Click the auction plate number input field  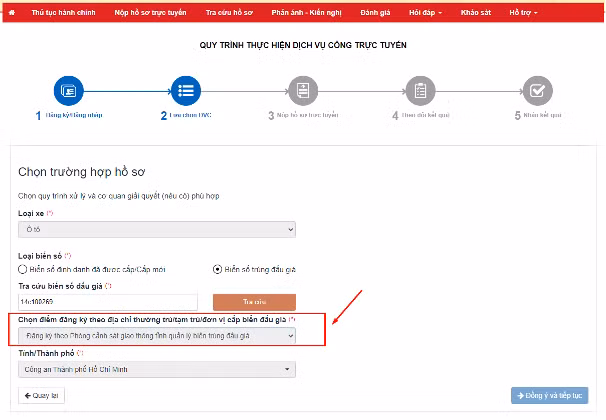pos(108,302)
